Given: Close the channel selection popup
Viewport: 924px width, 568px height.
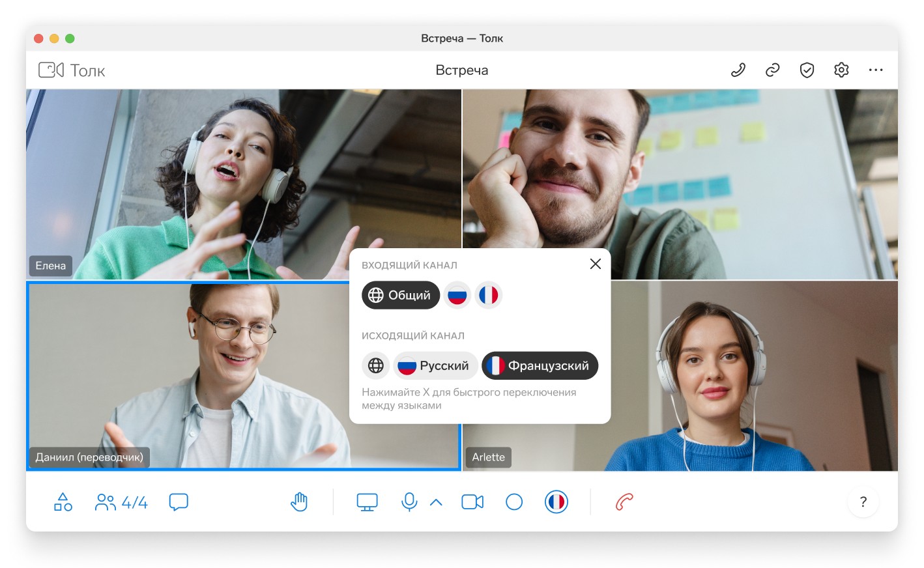Looking at the screenshot, I should [x=596, y=264].
